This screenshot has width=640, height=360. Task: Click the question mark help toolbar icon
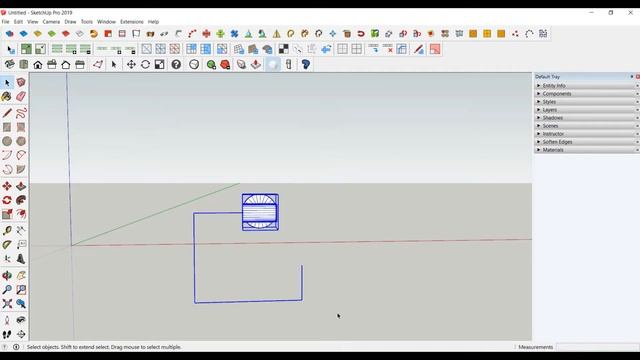tap(176, 64)
